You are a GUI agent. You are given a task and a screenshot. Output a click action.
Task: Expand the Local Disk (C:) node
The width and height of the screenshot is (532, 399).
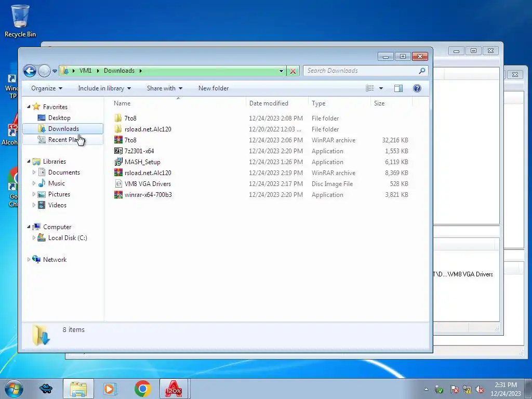(x=34, y=238)
